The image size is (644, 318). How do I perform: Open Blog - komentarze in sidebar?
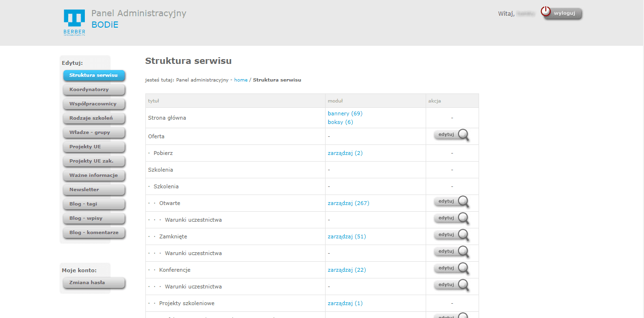(x=94, y=233)
